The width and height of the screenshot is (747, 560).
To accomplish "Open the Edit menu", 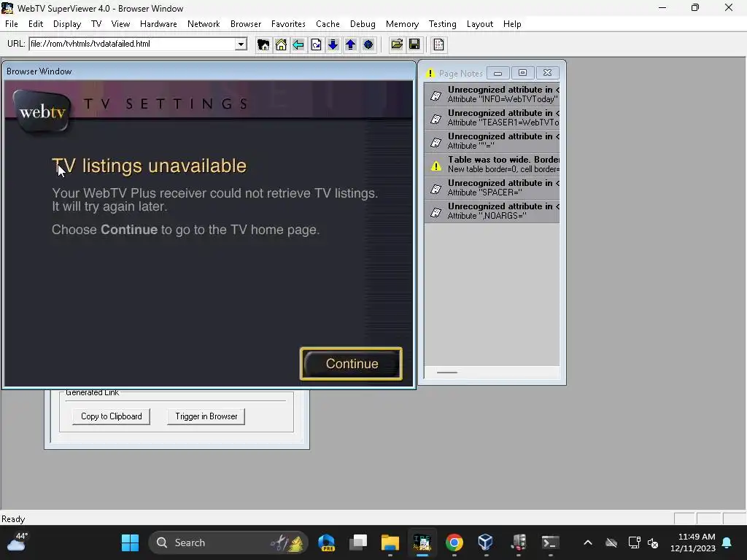I will [x=36, y=24].
